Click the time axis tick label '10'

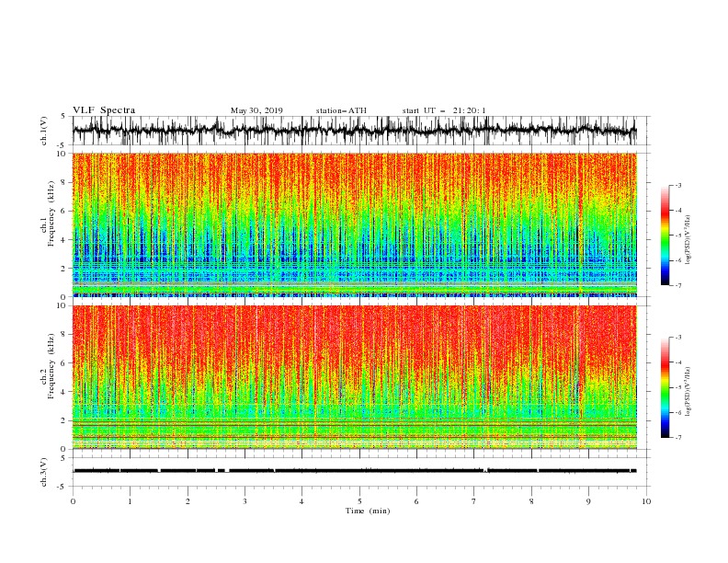[x=646, y=501]
